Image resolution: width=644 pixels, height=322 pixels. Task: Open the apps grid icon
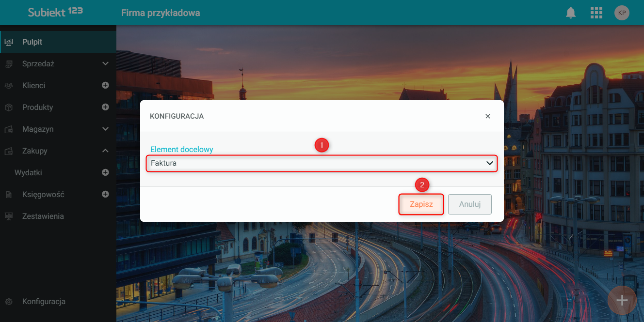tap(596, 13)
